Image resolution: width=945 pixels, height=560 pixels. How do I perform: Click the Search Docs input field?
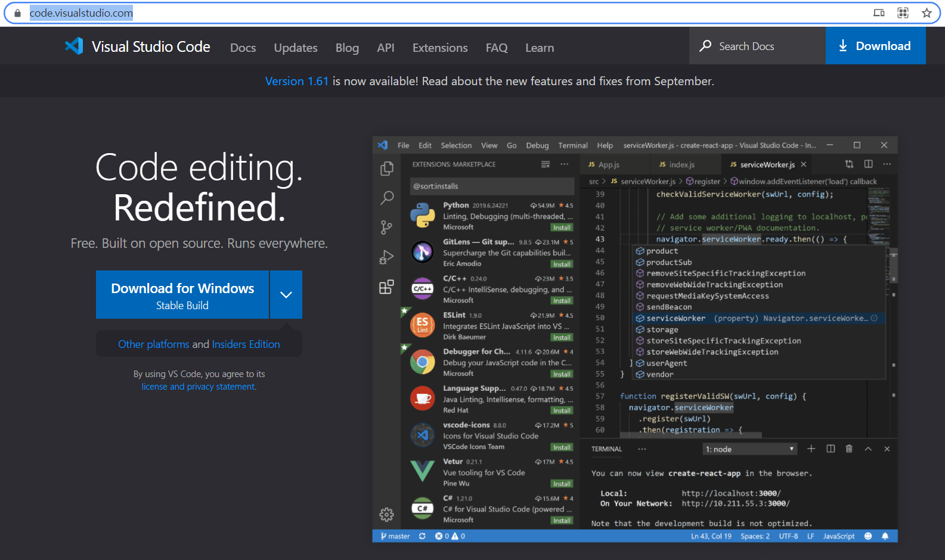coord(758,46)
